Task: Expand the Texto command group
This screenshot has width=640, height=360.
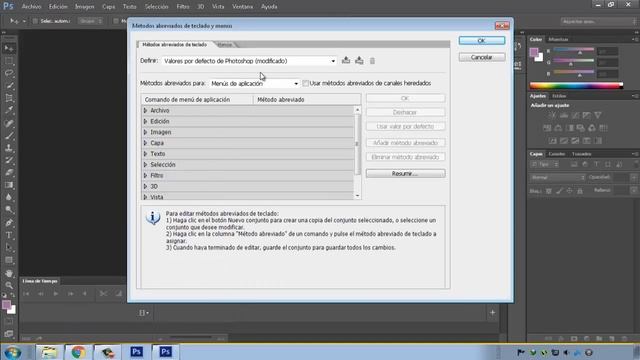Action: (x=145, y=154)
